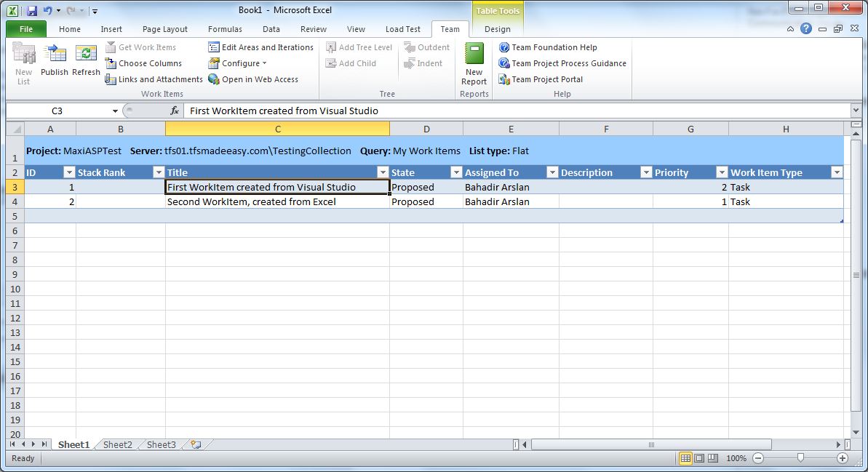Open the Description filter dropdown
The image size is (868, 472).
(x=646, y=172)
